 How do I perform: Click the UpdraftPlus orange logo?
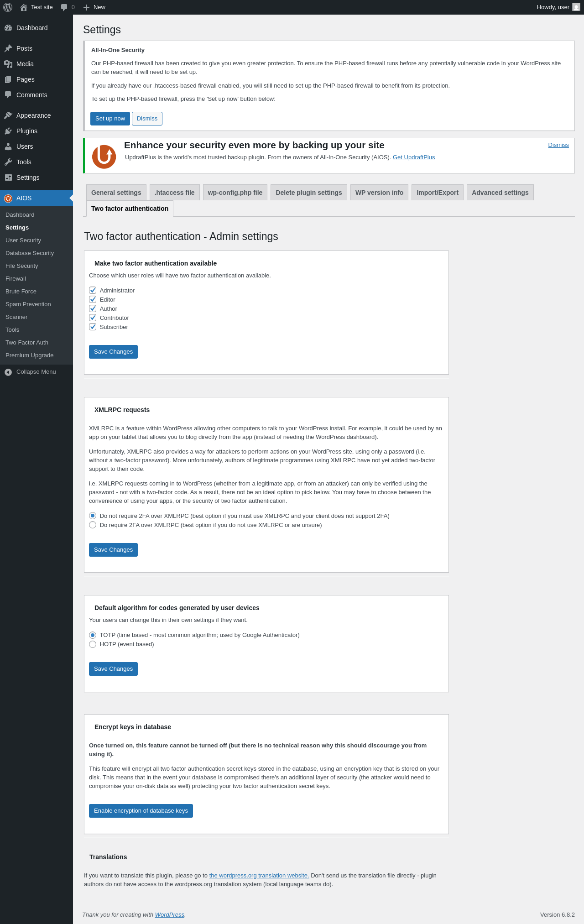[104, 157]
